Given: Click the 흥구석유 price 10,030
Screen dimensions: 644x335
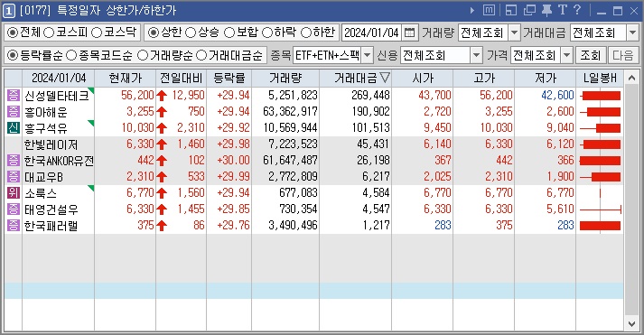Looking at the screenshot, I should 137,127.
